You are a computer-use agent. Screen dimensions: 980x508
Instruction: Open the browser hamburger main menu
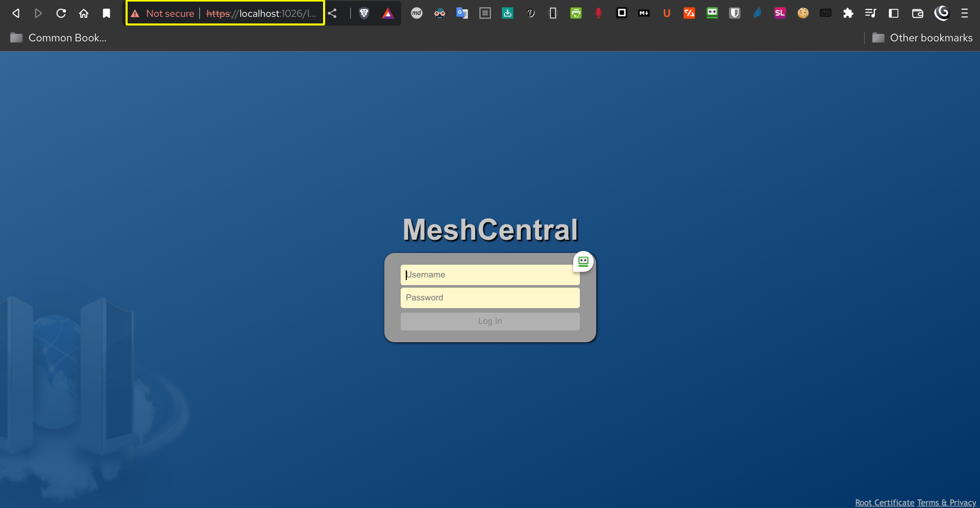[964, 13]
